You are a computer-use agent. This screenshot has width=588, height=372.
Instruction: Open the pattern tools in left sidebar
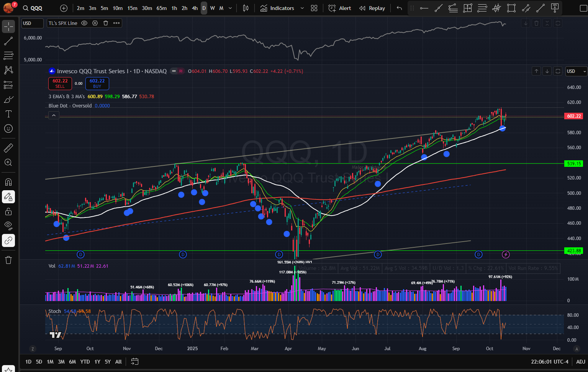(8, 70)
